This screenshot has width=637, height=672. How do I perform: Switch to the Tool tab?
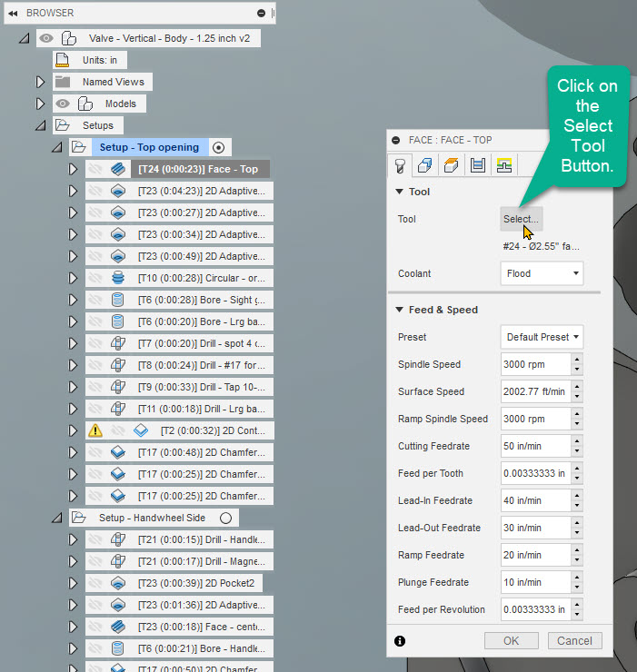point(400,165)
